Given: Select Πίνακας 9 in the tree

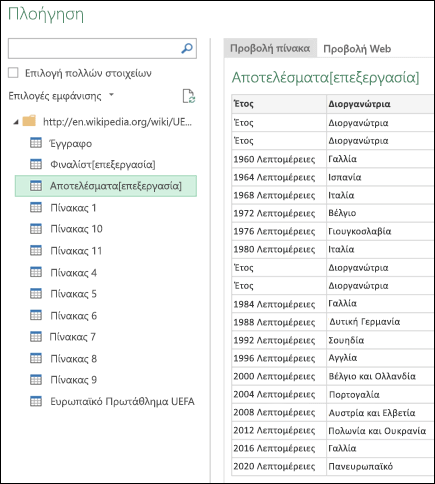Looking at the screenshot, I should click(74, 380).
